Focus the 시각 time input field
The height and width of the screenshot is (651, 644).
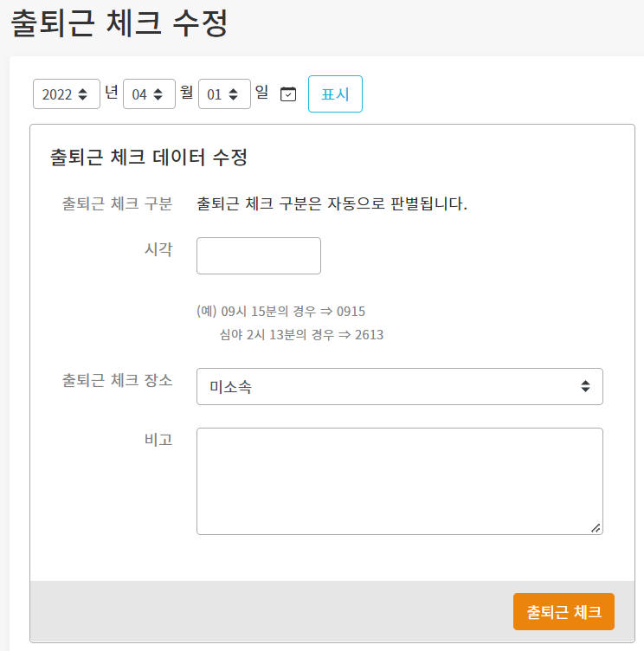click(x=259, y=255)
